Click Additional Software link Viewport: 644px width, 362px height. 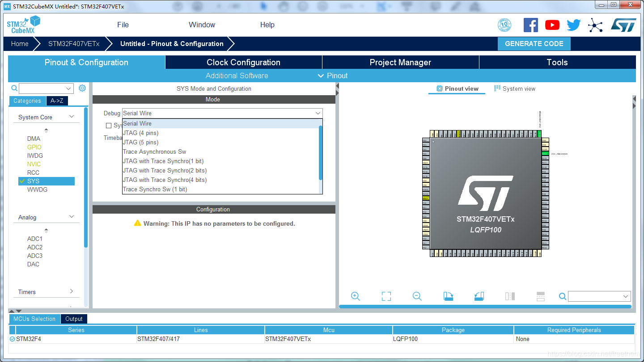[x=237, y=76]
